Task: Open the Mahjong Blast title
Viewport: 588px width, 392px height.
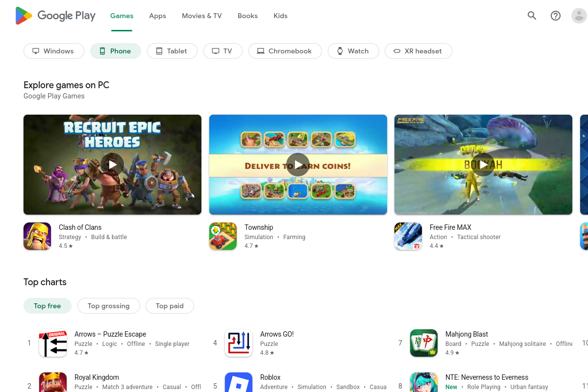Action: click(x=466, y=334)
